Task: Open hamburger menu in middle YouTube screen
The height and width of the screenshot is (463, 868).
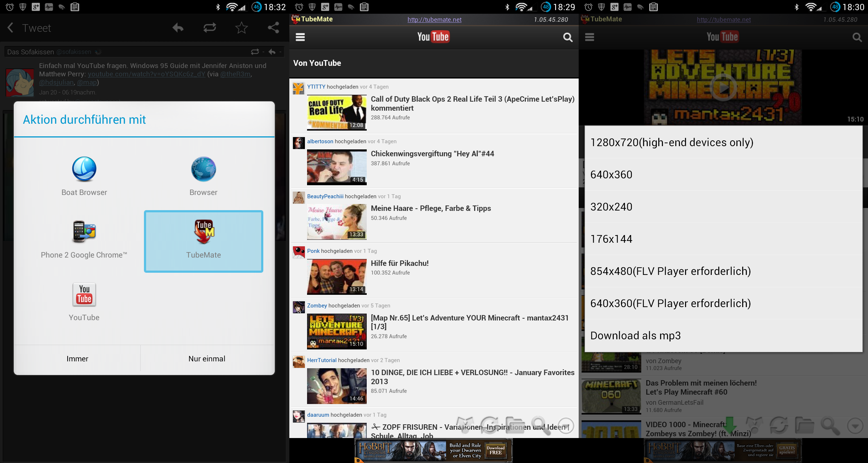Action: 300,37
